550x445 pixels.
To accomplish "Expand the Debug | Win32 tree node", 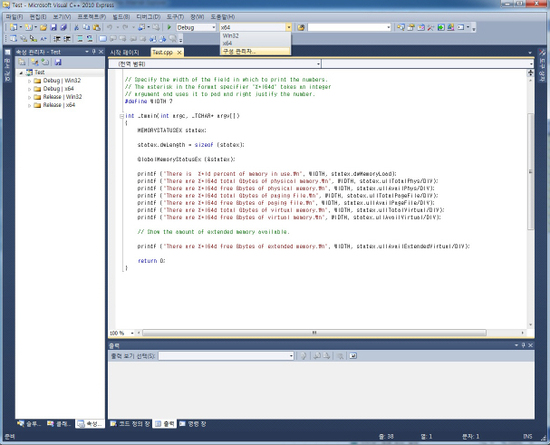I will pyautogui.click(x=30, y=81).
